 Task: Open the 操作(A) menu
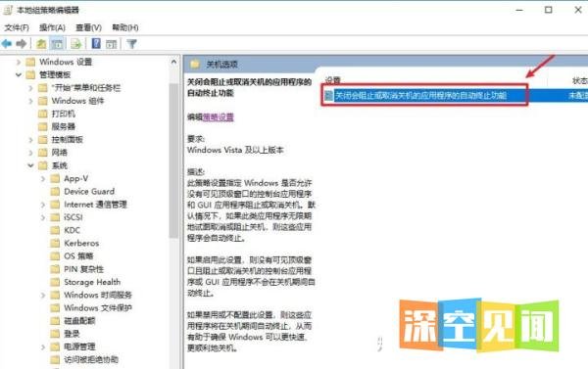pos(52,27)
